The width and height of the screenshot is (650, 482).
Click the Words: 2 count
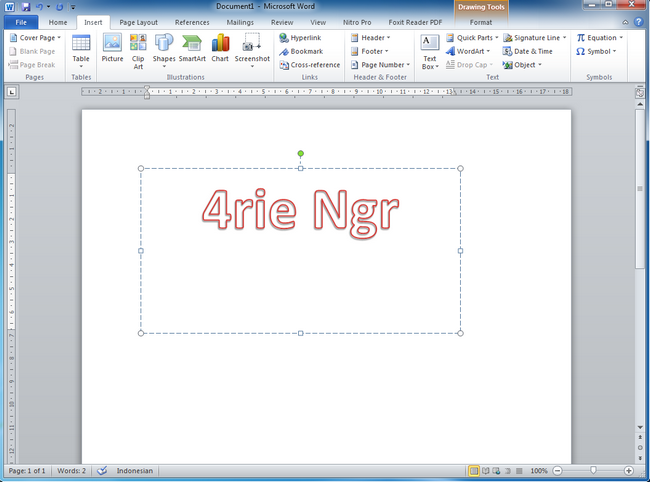coord(71,471)
